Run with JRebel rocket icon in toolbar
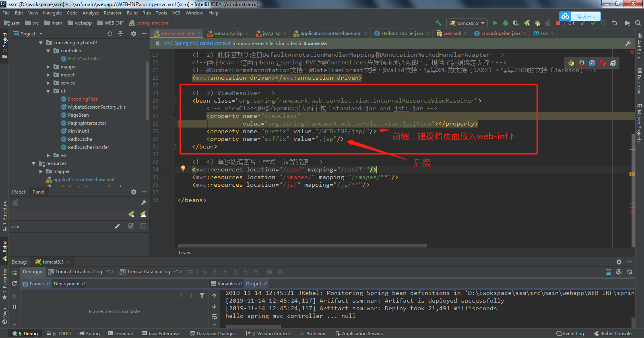The width and height of the screenshot is (644, 338). tap(526, 23)
